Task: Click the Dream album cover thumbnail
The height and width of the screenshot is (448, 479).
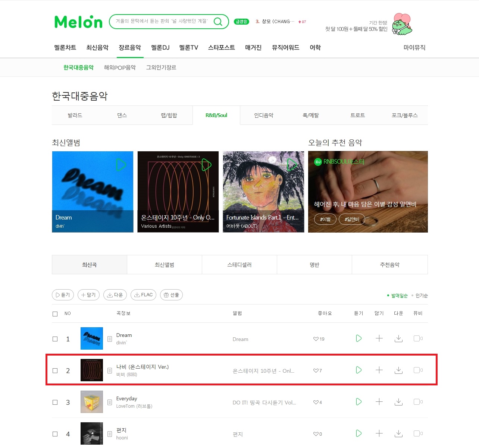Action: pos(92,338)
